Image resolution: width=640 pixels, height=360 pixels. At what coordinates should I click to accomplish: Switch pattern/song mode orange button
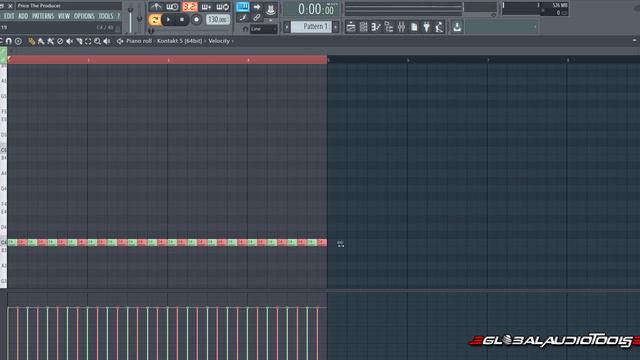[155, 20]
